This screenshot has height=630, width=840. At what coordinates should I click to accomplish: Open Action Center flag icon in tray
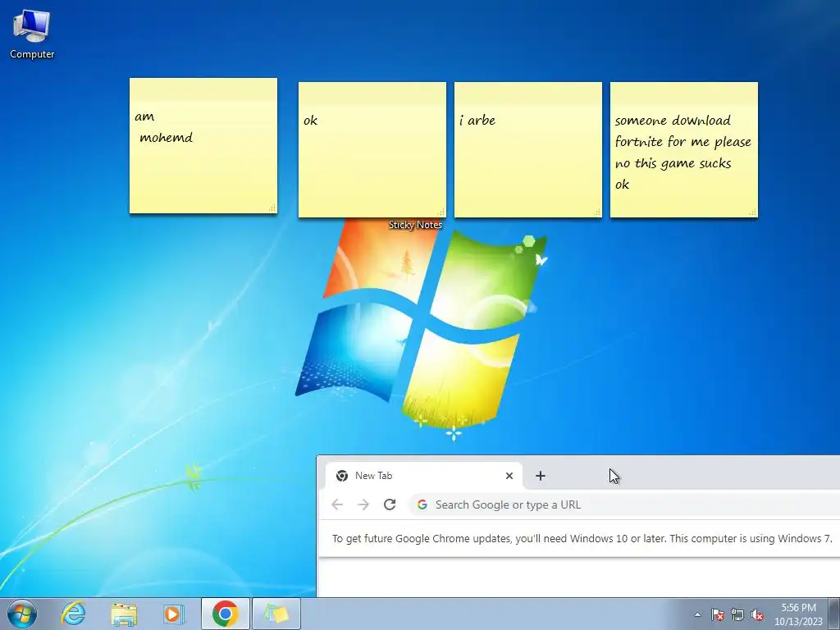(x=717, y=614)
